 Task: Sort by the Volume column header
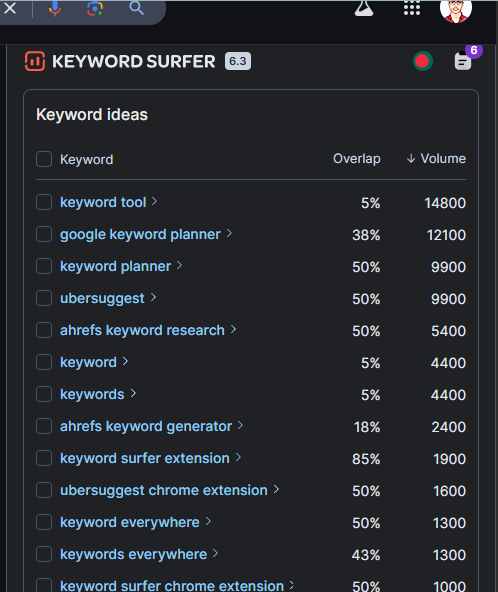click(436, 159)
